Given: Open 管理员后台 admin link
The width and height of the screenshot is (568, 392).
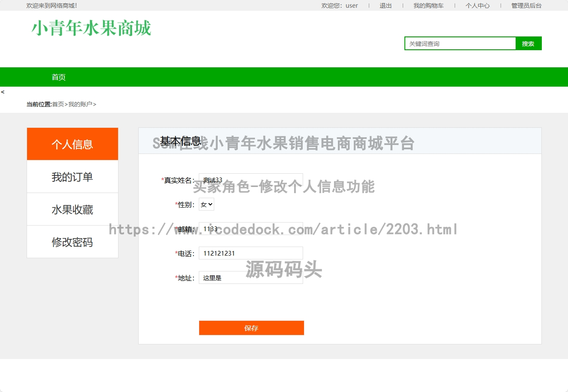Looking at the screenshot, I should click(526, 6).
